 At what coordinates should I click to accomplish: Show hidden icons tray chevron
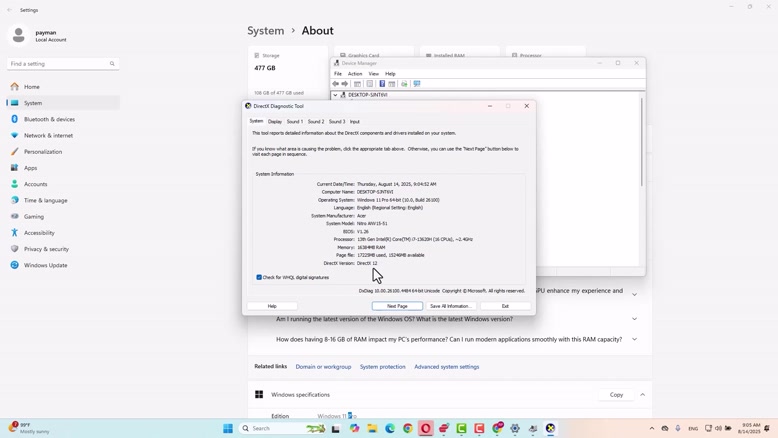[651, 428]
